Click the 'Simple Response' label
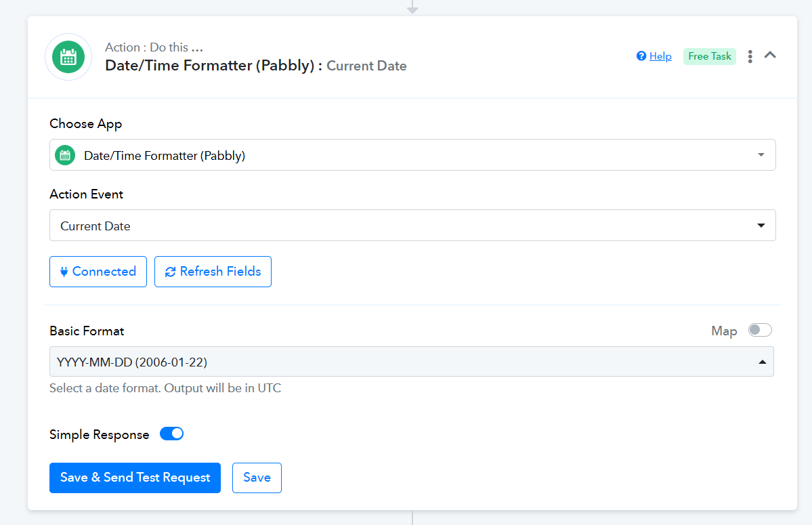This screenshot has height=525, width=812. [x=100, y=434]
